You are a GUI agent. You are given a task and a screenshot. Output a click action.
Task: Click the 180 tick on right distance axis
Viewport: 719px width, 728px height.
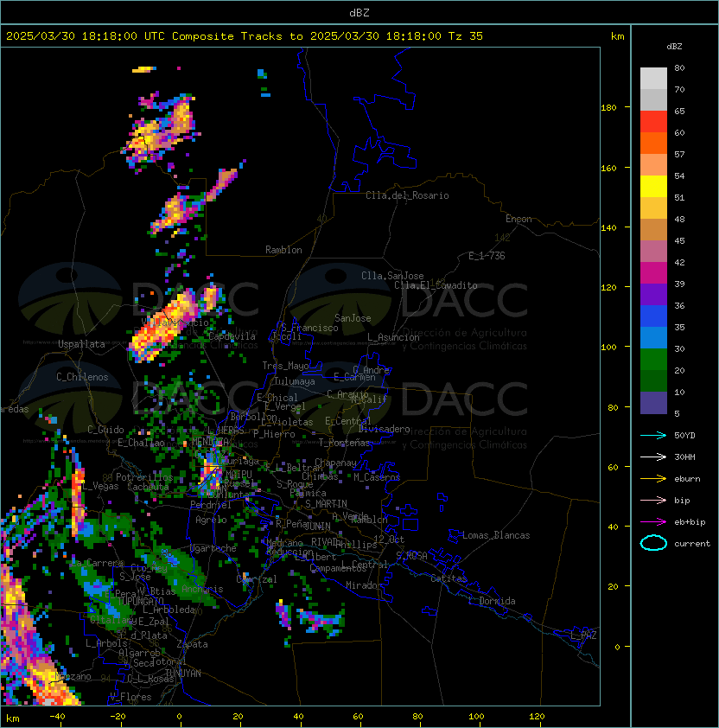tap(608, 108)
